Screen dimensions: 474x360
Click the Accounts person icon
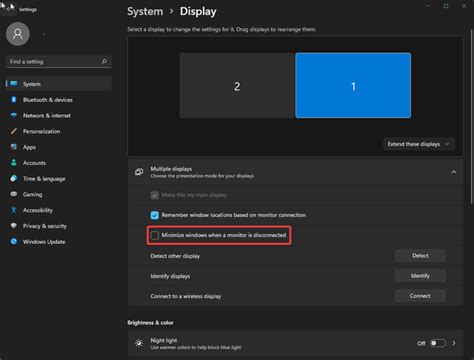pos(14,162)
